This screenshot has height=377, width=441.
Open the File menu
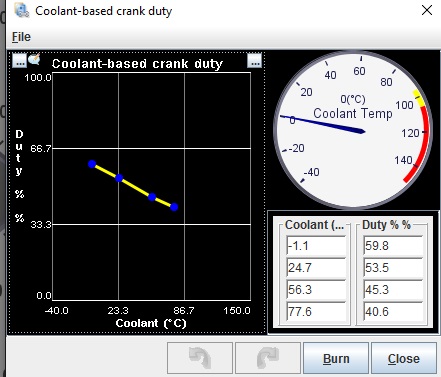click(x=21, y=37)
